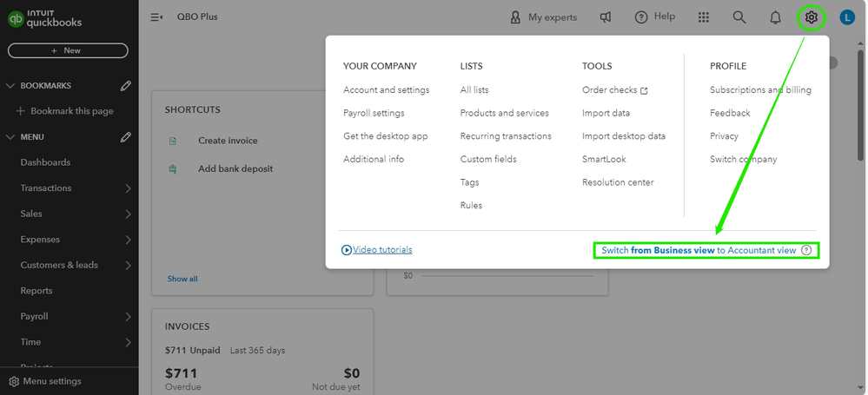Click the New button

[x=68, y=51]
